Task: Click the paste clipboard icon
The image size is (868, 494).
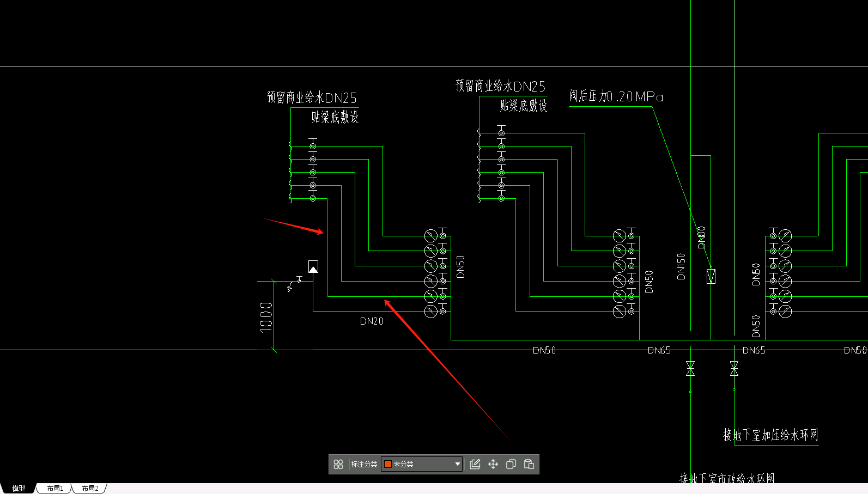Action: 529,464
